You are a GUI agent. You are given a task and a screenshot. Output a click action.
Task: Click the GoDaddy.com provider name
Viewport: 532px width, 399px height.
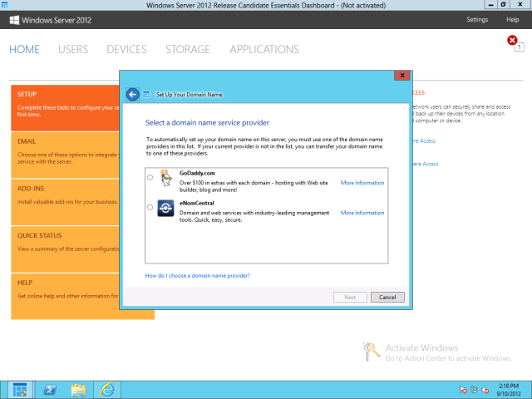point(197,173)
